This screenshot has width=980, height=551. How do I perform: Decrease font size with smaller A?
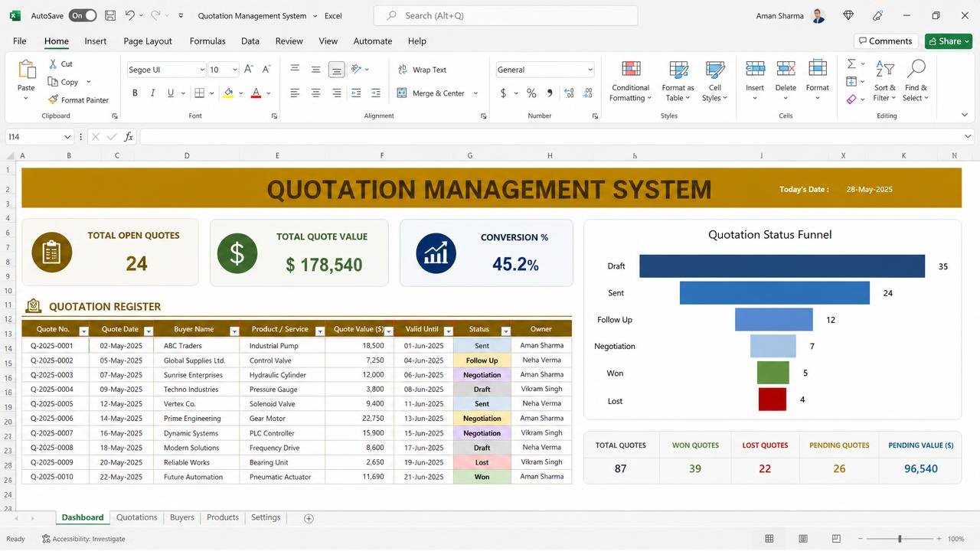click(266, 70)
